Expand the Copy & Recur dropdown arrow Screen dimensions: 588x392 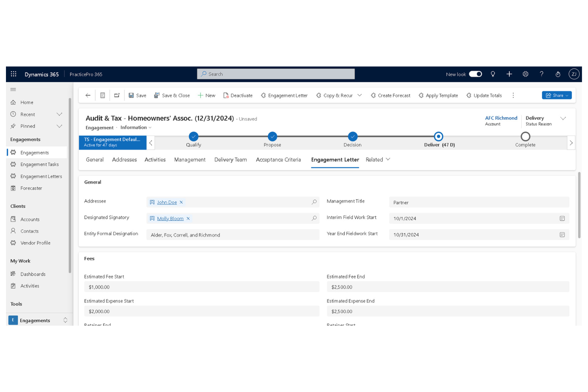tap(360, 95)
